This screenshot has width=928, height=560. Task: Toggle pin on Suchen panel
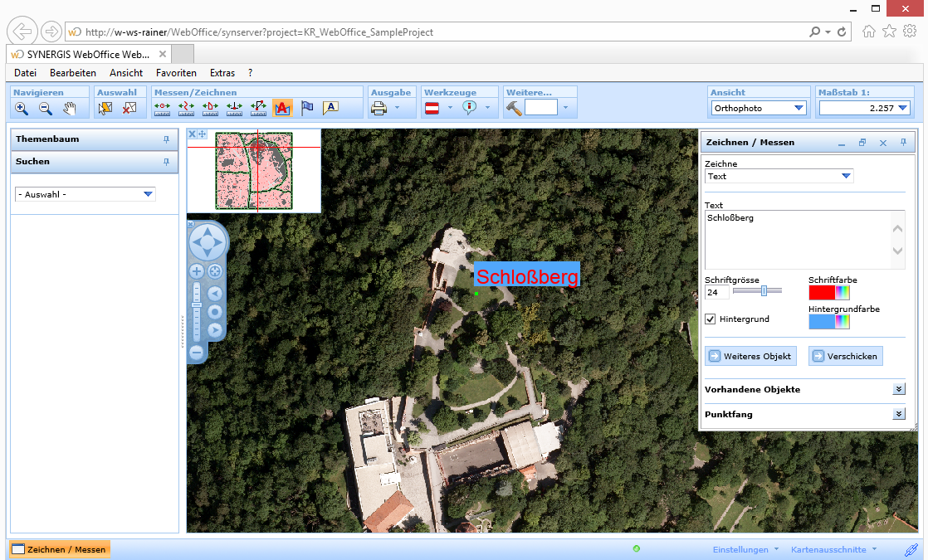click(166, 162)
